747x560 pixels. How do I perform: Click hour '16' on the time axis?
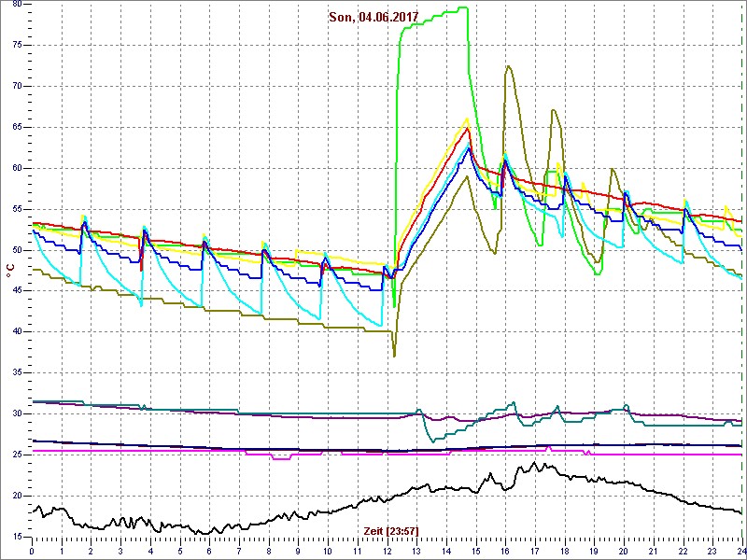[x=505, y=551]
